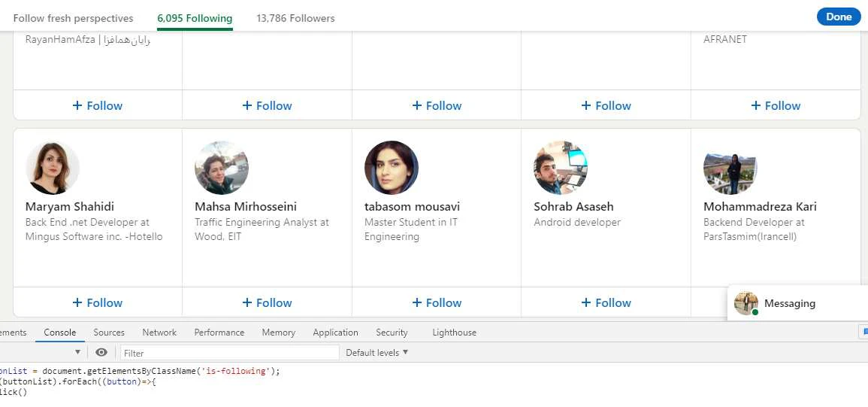Click the console Filter input field
Viewport: 868px width, 407px height.
point(229,352)
